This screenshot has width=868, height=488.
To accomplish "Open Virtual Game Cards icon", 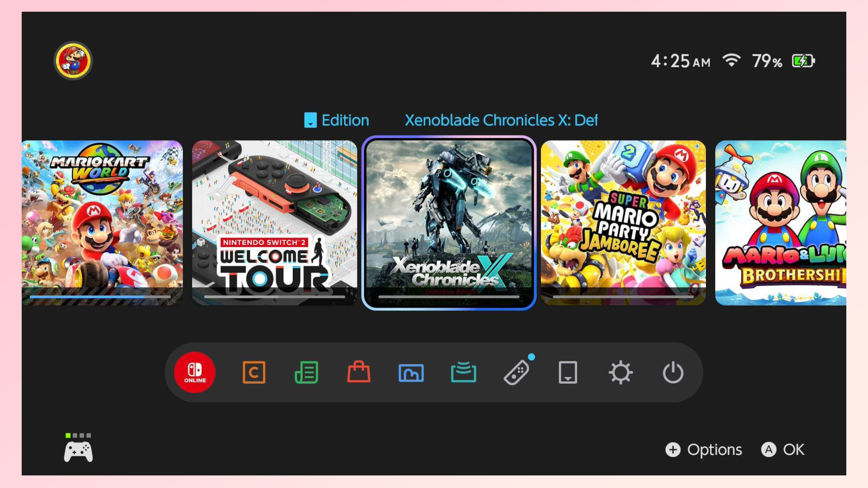I will click(568, 372).
